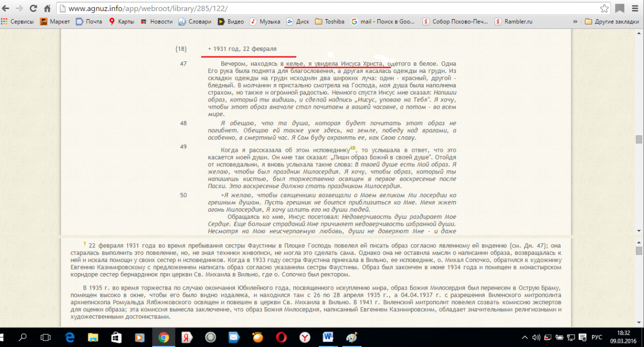Viewport: 644px width, 347px height.
Task: Open the Диск bookmark
Action: tap(298, 22)
